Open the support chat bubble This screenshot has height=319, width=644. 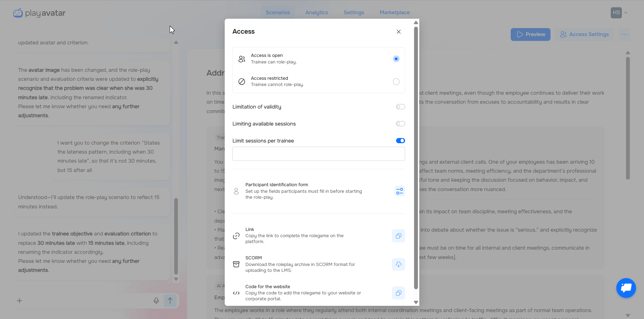626,288
